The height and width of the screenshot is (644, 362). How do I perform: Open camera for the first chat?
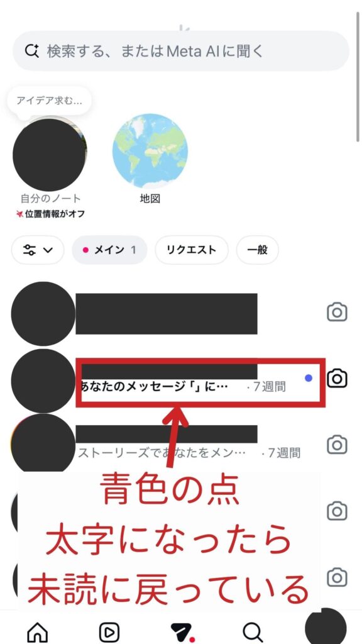(x=337, y=313)
